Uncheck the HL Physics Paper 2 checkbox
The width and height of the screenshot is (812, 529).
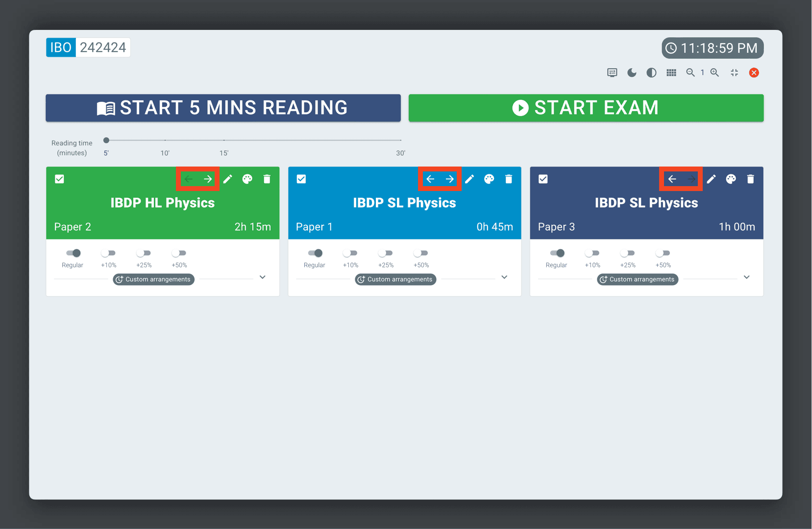point(59,179)
